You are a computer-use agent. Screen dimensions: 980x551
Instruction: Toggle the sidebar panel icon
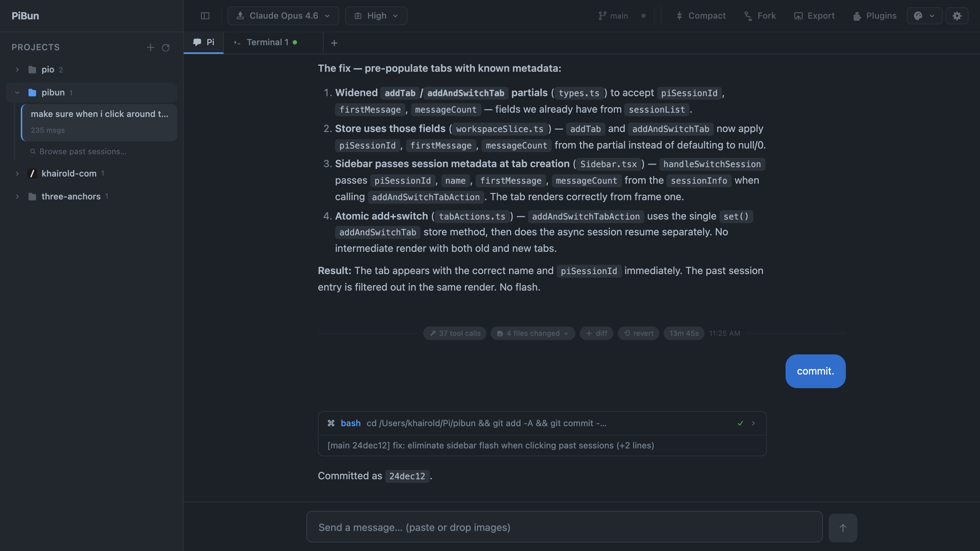(205, 15)
